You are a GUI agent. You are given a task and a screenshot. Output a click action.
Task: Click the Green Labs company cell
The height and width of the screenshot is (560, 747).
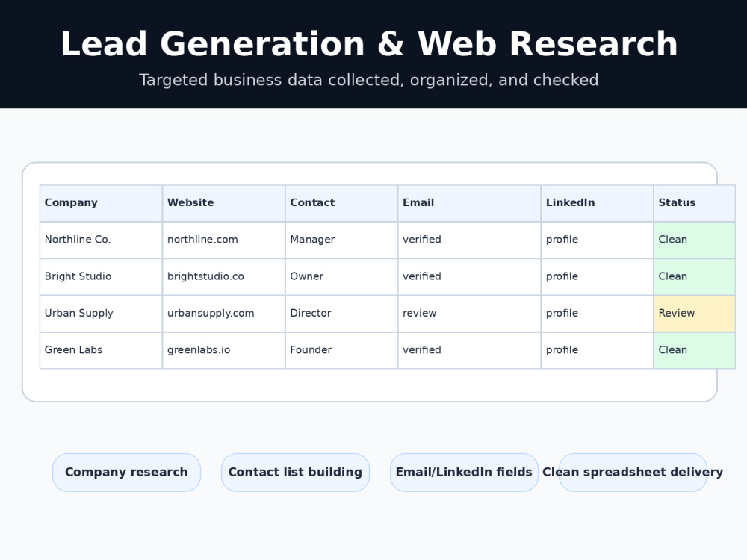click(101, 350)
